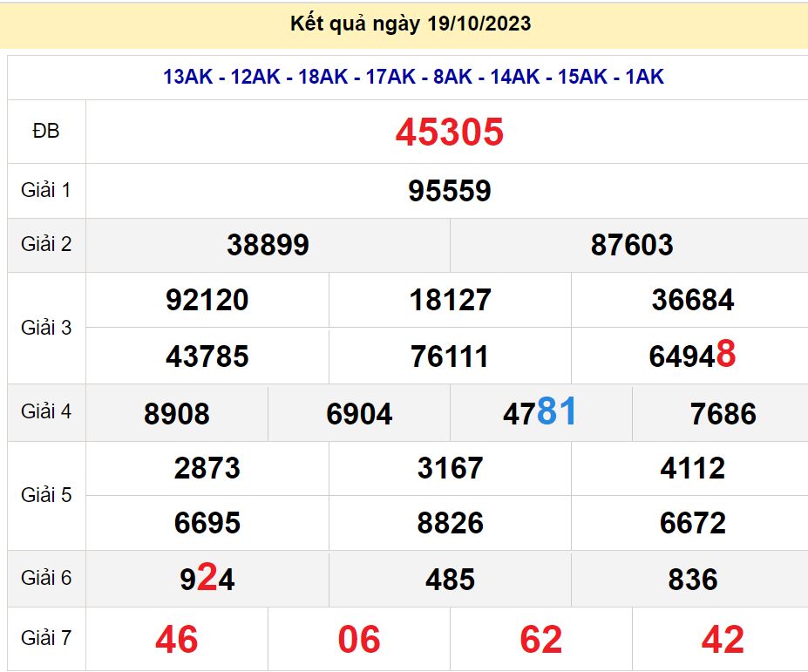Select Giải 3 number 92120
The image size is (808, 672).
click(x=207, y=301)
